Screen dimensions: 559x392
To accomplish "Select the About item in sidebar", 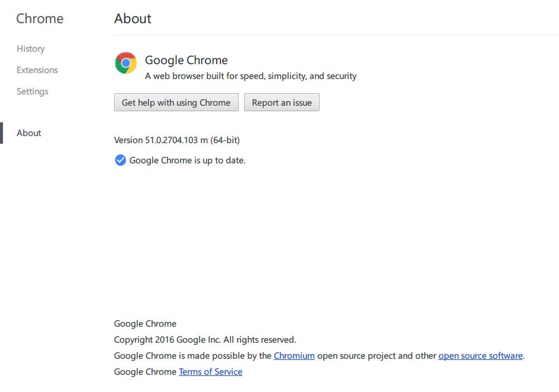I will (29, 133).
